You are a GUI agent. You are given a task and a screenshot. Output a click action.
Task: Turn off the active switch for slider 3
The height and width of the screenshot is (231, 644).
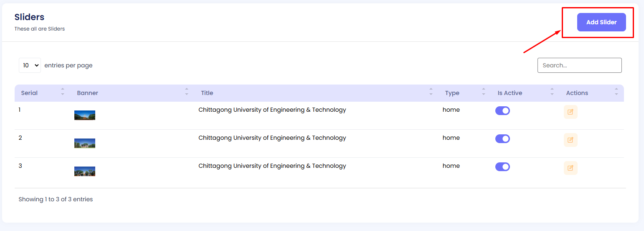coord(502,167)
